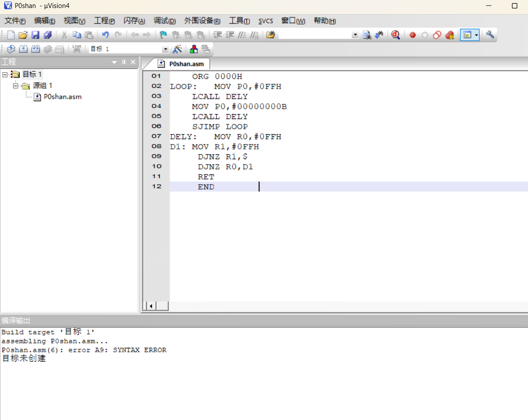The height and width of the screenshot is (420, 528).
Task: Expand the find text combo box arrow
Action: click(x=355, y=35)
